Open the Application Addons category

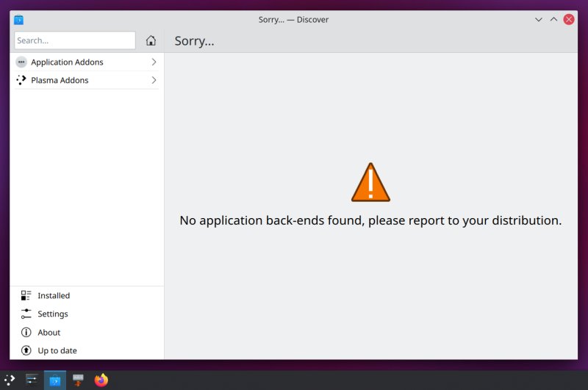point(86,62)
